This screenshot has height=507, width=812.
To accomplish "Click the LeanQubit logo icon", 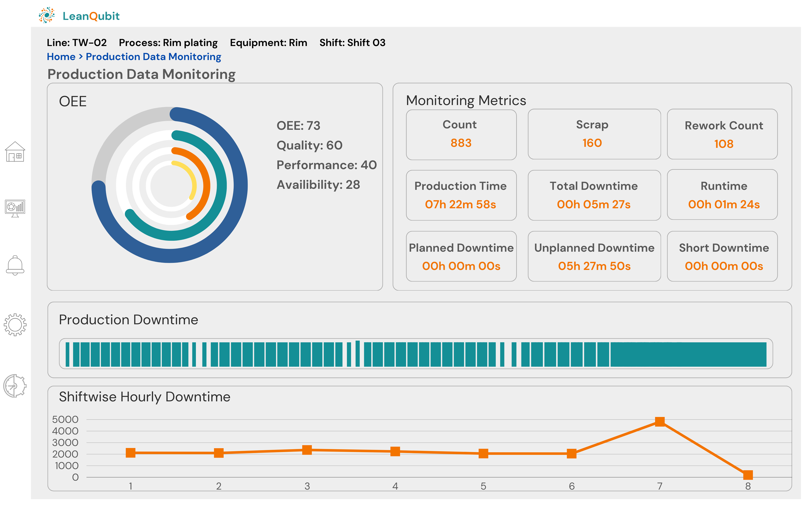I will (47, 15).
